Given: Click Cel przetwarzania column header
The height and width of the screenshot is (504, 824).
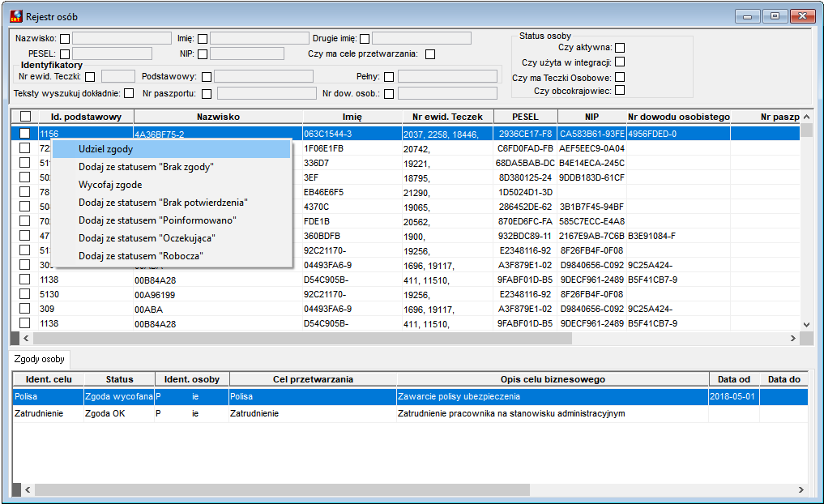Looking at the screenshot, I should (x=314, y=379).
